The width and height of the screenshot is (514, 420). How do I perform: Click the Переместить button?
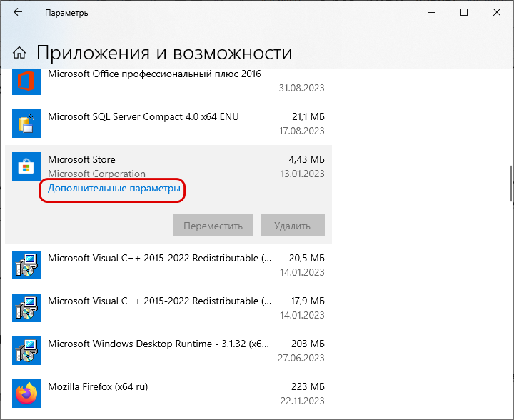pos(213,226)
